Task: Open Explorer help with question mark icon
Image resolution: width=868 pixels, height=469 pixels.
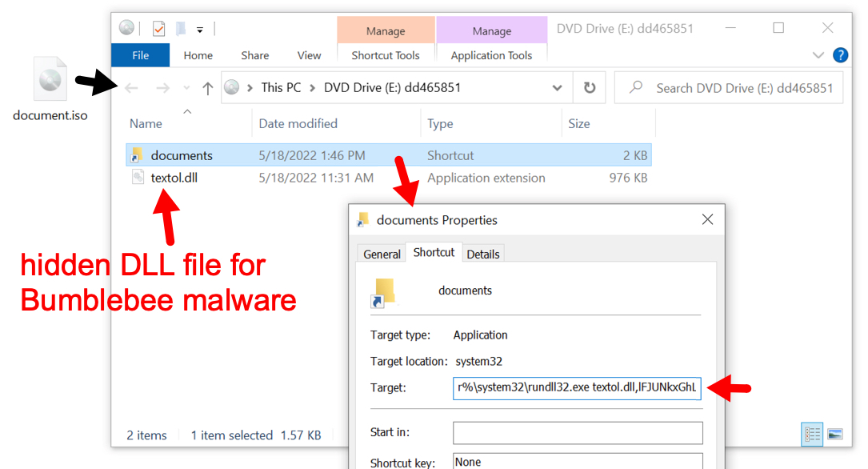Action: click(x=840, y=54)
